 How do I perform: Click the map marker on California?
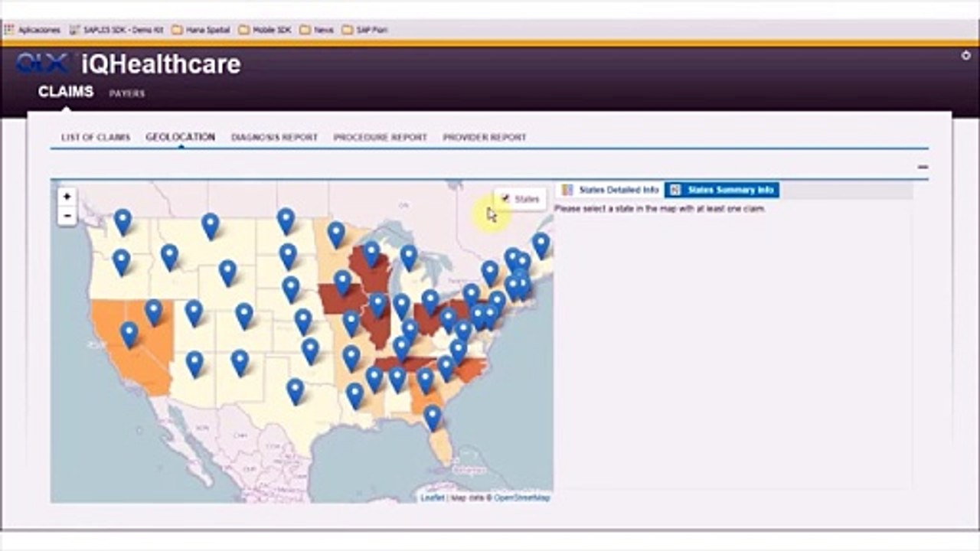click(129, 334)
